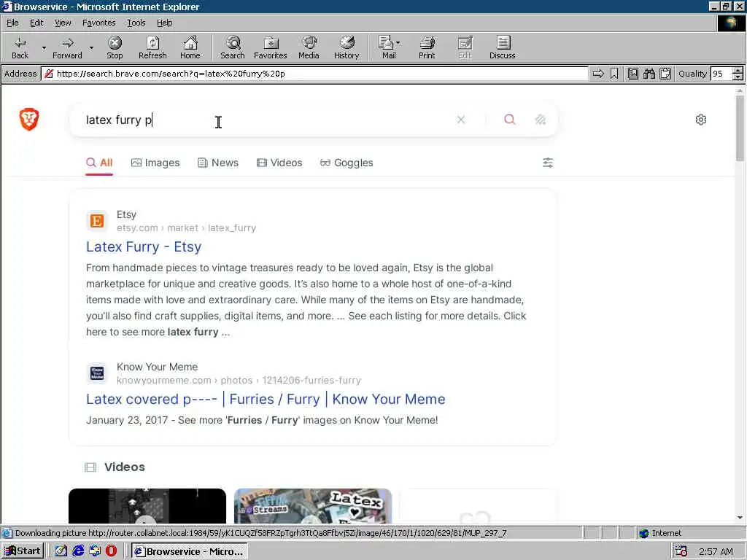
Task: Click the Quality value field
Action: (x=721, y=74)
